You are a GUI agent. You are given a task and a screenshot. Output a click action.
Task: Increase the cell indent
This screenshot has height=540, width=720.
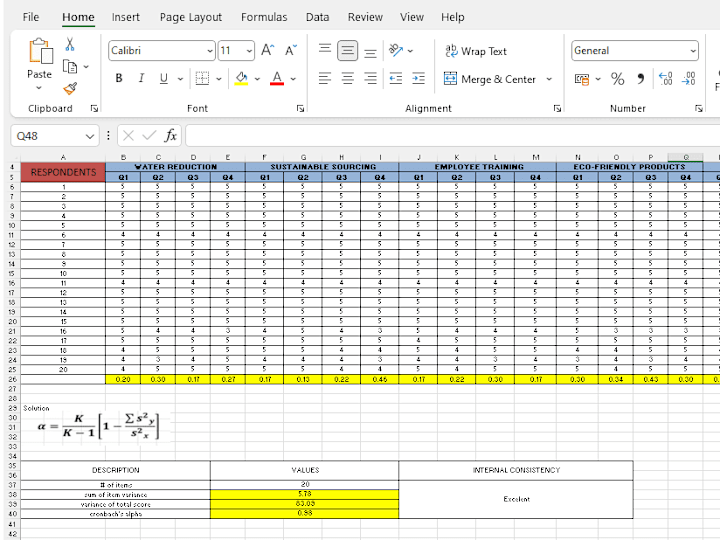click(x=418, y=79)
